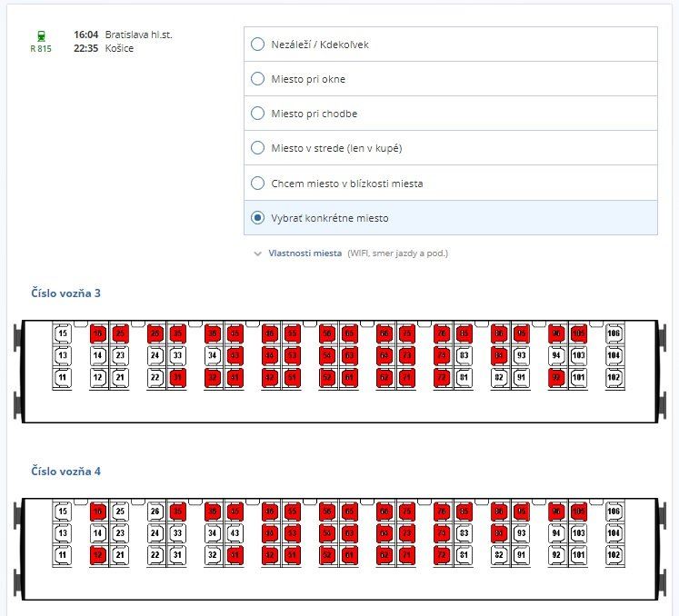The image size is (679, 616).
Task: Pick seat 11 in carriage 3
Action: (x=63, y=376)
